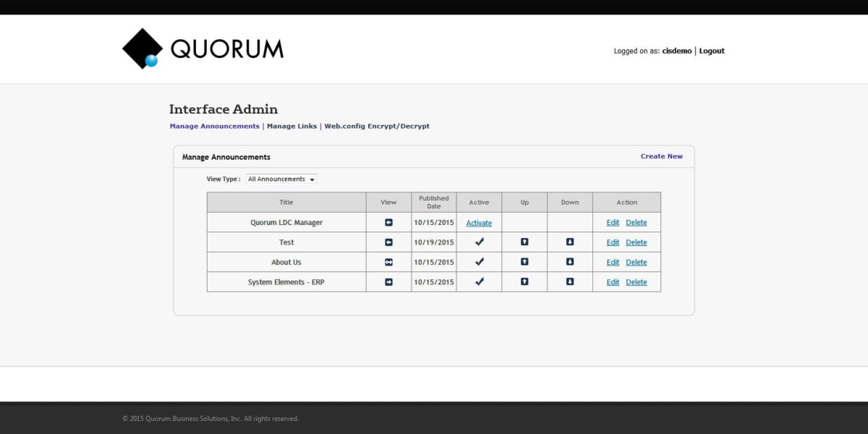Click the Quorum logo in the header
Viewport: 868px width, 434px height.
[x=203, y=48]
